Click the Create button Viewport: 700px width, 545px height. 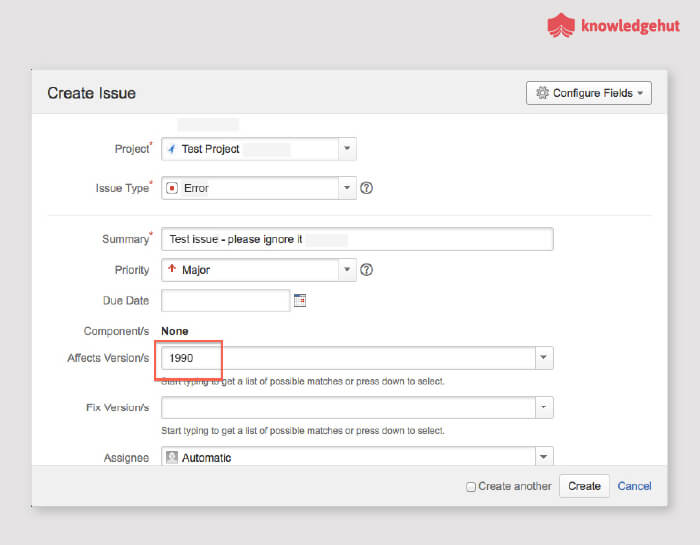(x=584, y=486)
